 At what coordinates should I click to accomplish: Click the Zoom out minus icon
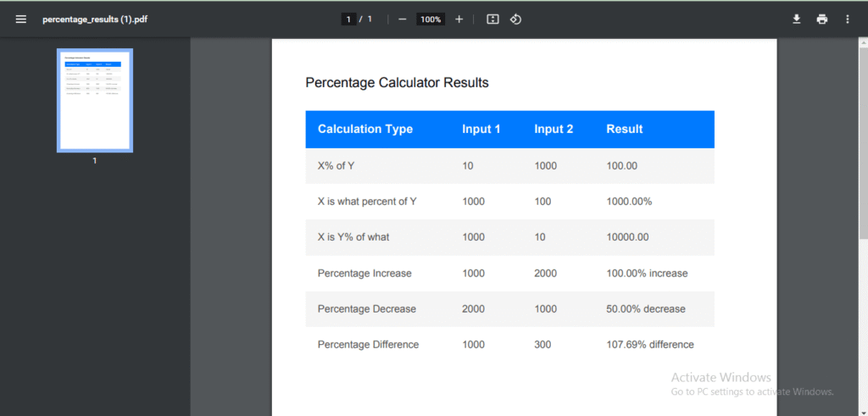coord(402,19)
